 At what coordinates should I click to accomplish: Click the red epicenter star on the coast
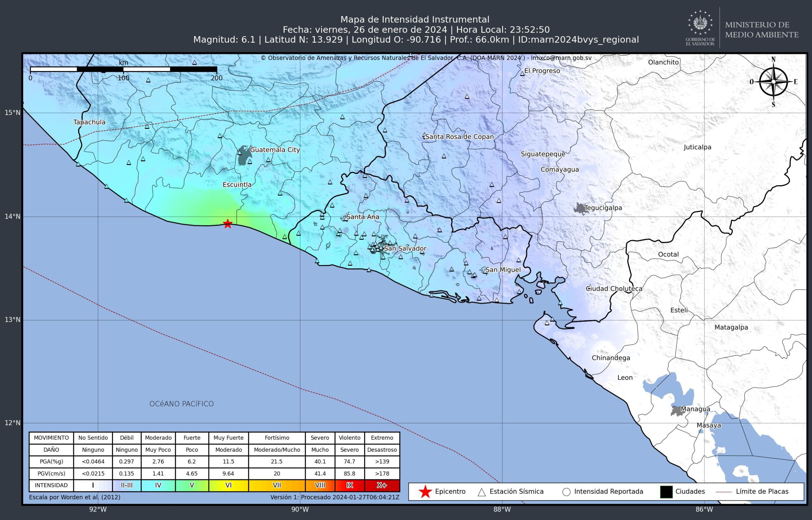(228, 223)
